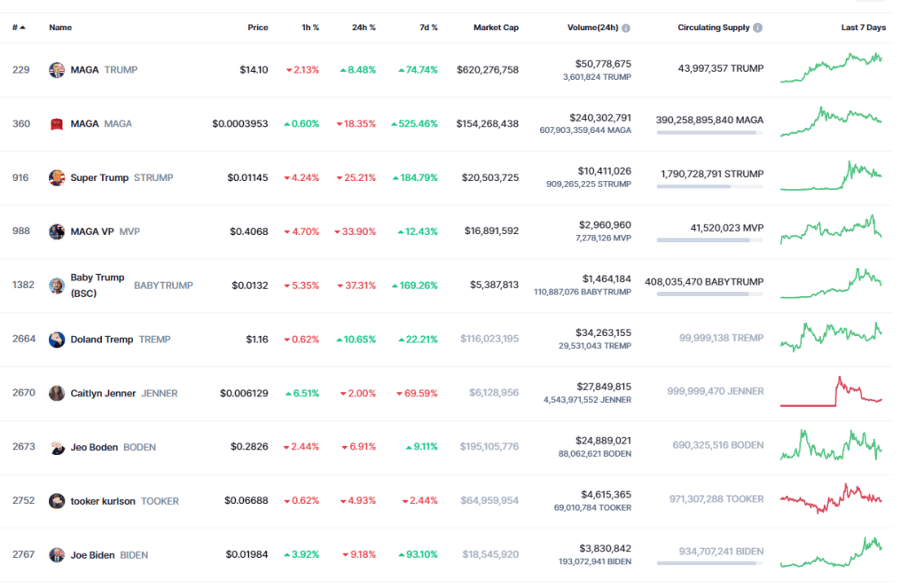Click the tooker kurlson 7-day sparkline chart
The image size is (908, 588).
point(831,498)
